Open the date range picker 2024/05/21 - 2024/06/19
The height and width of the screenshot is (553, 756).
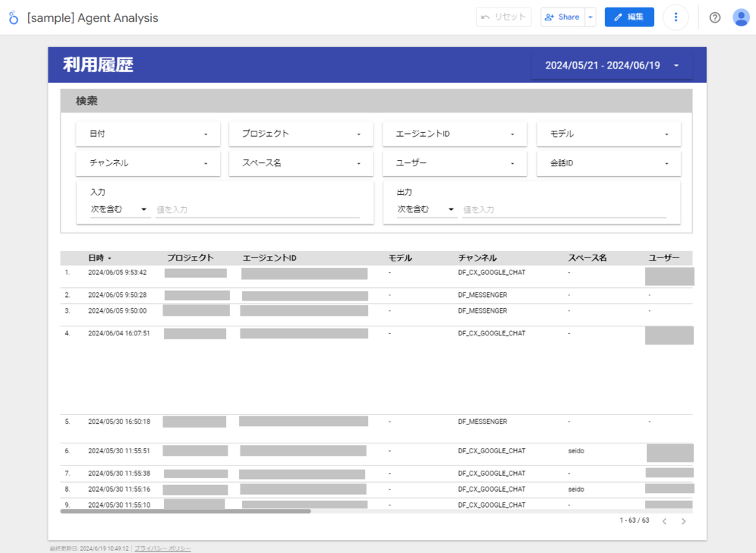click(x=612, y=66)
